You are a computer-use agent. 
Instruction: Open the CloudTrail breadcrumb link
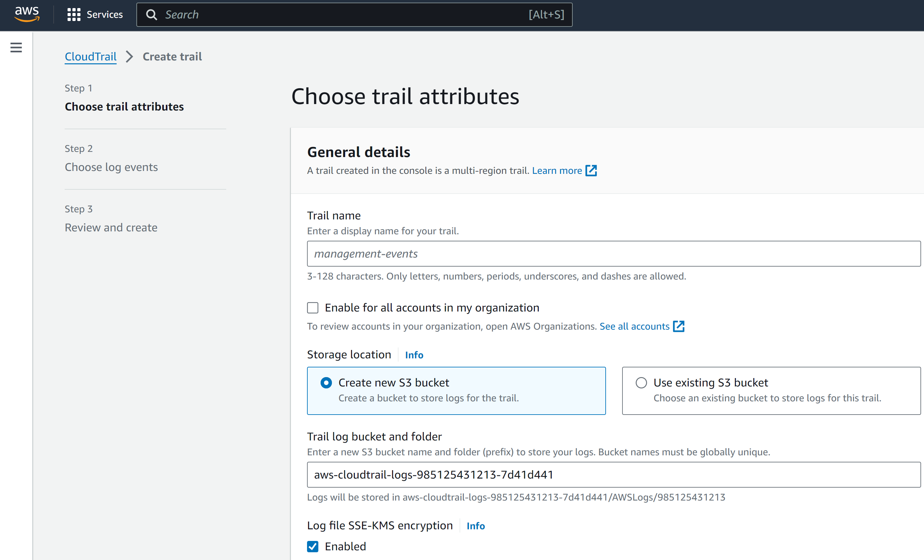[90, 56]
